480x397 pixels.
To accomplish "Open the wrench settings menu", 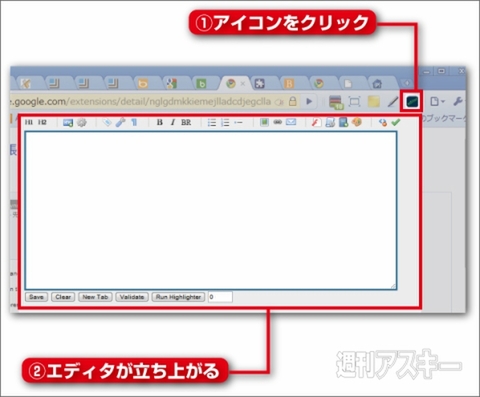I will (x=458, y=101).
